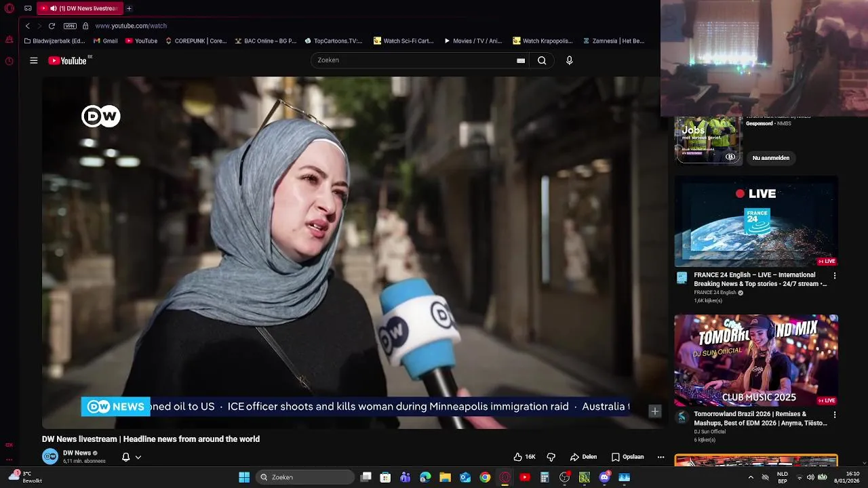Open the DW News channel avatar

[x=50, y=456]
